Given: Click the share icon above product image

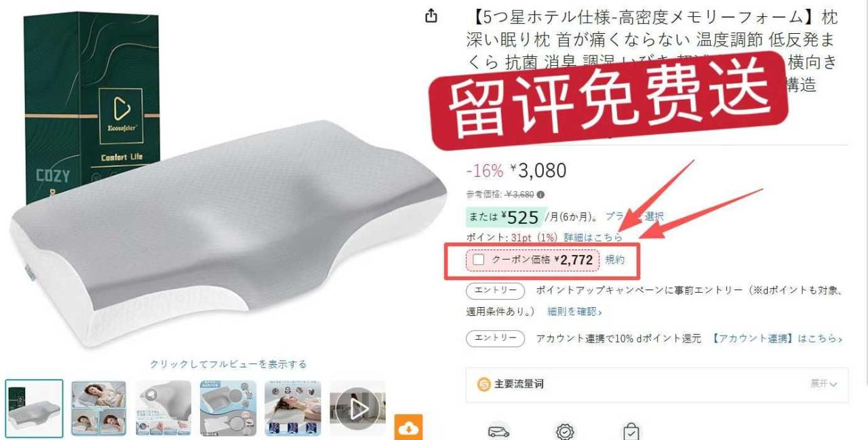Looking at the screenshot, I should pos(431,16).
